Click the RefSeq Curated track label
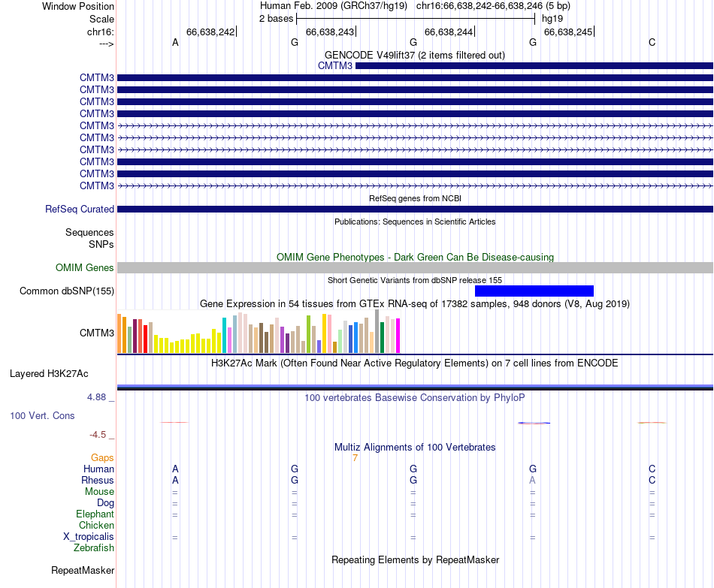This screenshot has height=588, width=714. 80,209
